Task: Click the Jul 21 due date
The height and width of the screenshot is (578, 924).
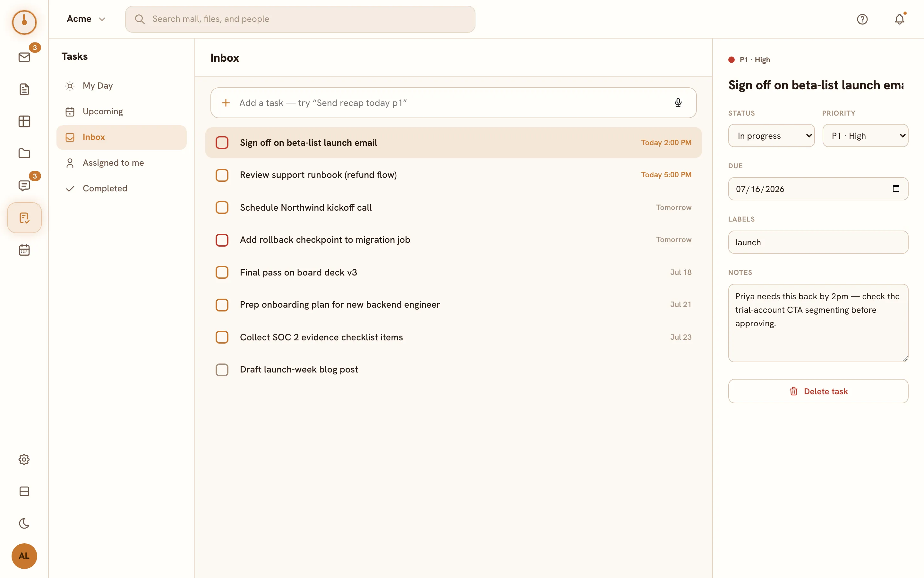Action: coord(681,304)
